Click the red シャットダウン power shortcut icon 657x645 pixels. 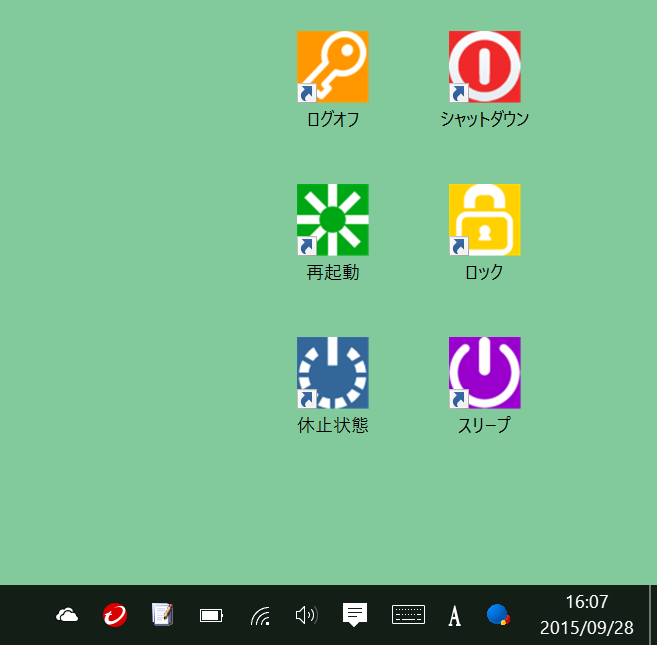[x=484, y=67]
